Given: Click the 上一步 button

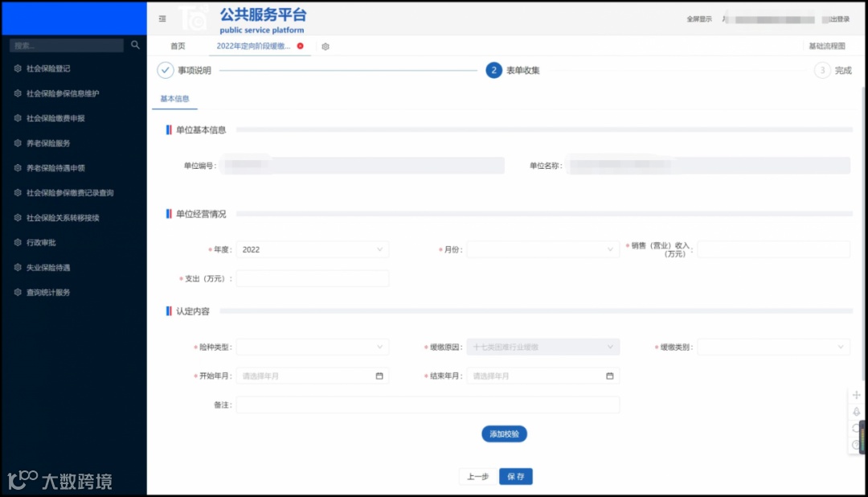Looking at the screenshot, I should pyautogui.click(x=477, y=477).
